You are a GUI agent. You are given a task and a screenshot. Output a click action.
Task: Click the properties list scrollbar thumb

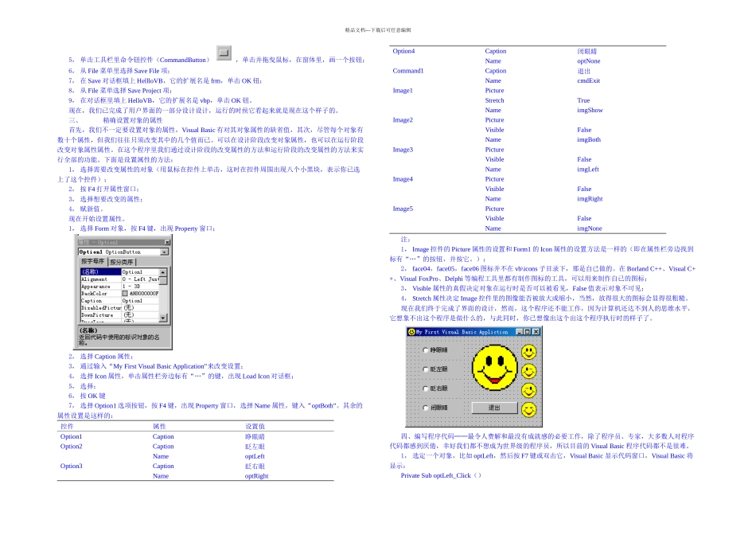point(163,280)
